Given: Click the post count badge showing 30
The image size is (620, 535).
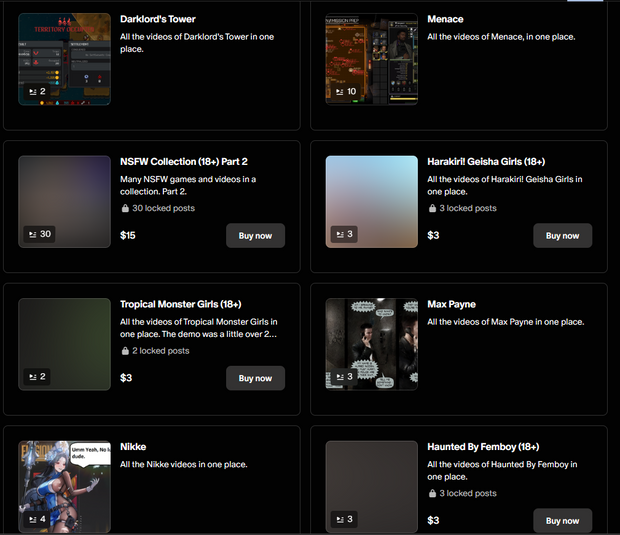Looking at the screenshot, I should click(x=40, y=234).
